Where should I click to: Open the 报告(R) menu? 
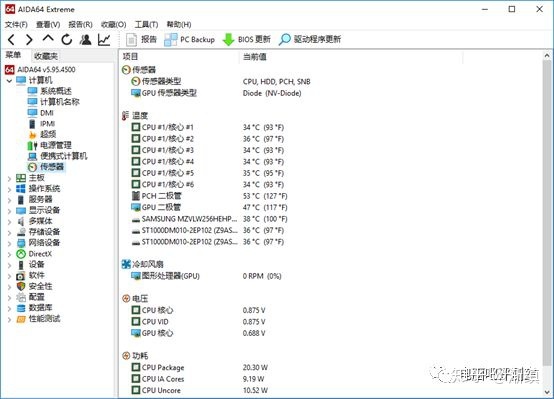pos(80,24)
